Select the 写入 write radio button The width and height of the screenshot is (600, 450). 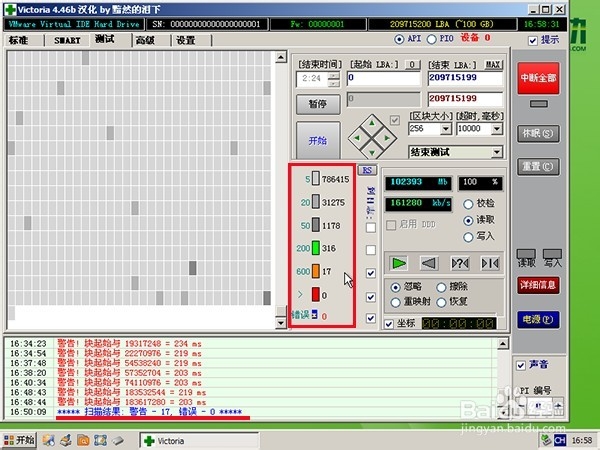468,237
